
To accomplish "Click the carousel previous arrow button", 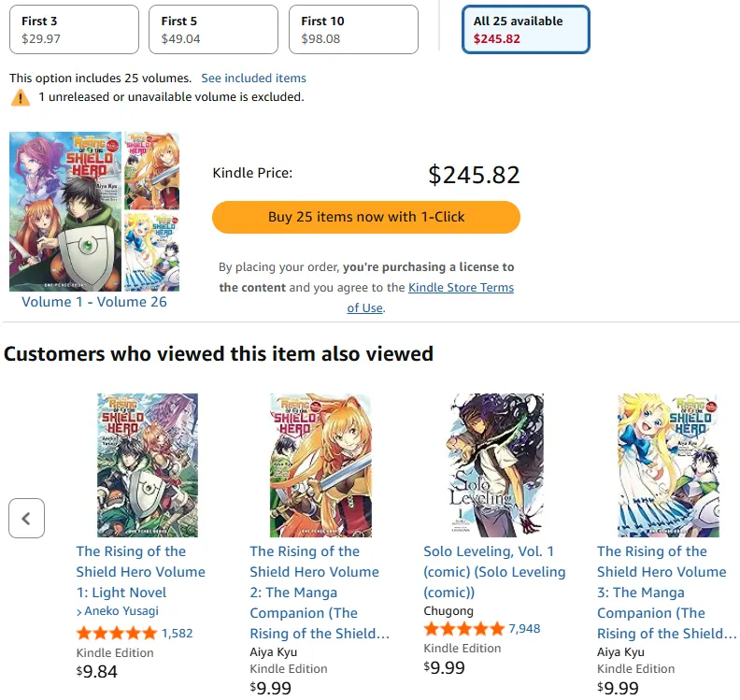I will coord(26,518).
